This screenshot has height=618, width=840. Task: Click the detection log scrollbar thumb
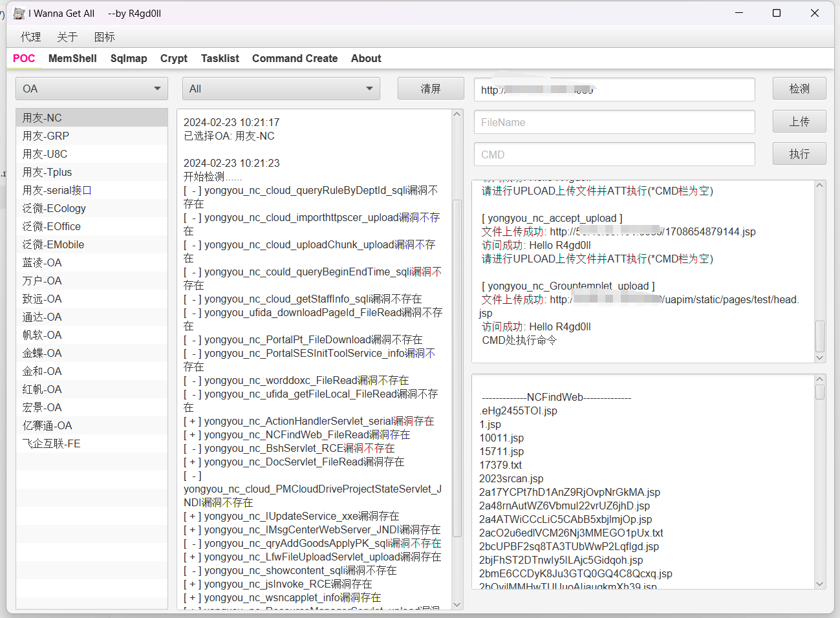(x=457, y=368)
